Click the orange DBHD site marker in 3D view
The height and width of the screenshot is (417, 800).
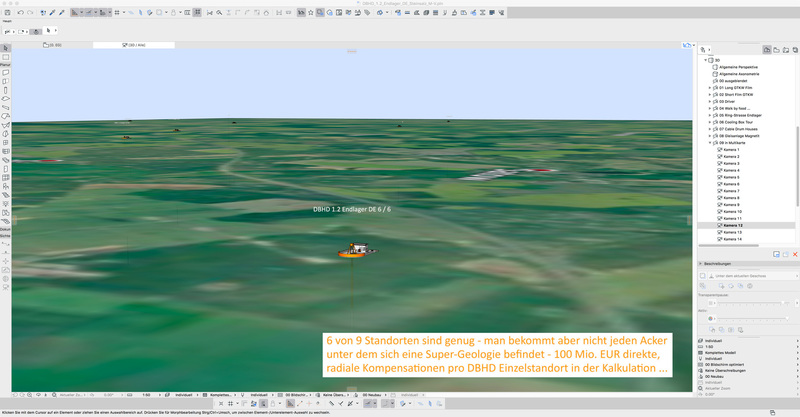click(356, 250)
